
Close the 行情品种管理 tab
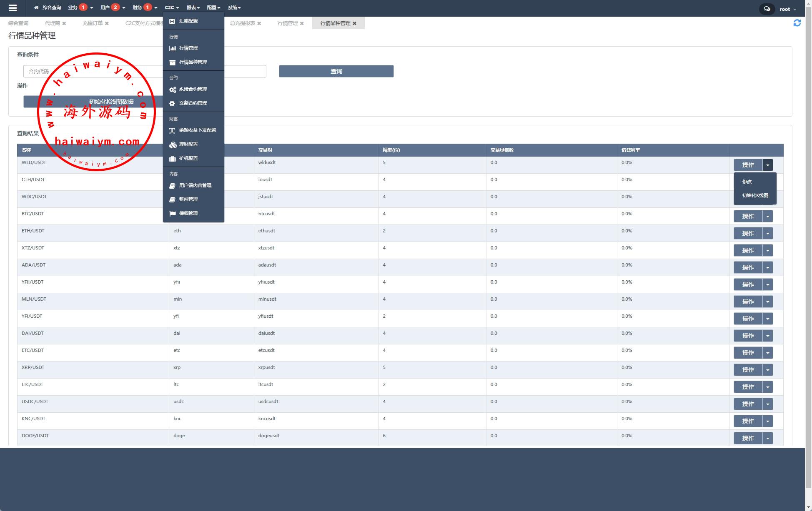tap(355, 23)
